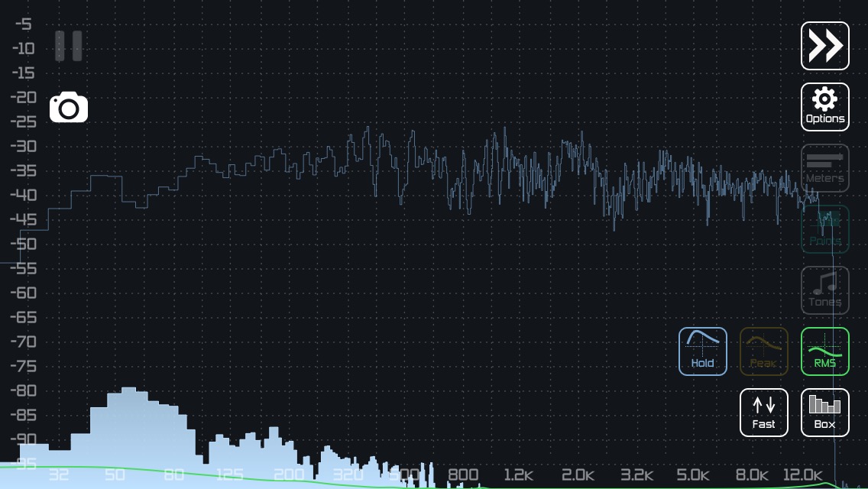
Task: Take a snapshot with the camera icon
Action: pyautogui.click(x=69, y=108)
